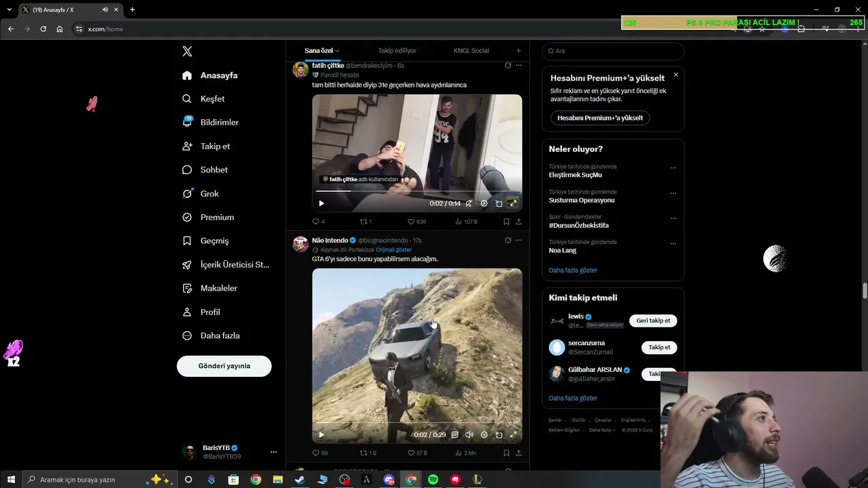868x488 pixels.
Task: Follow sercanzurna with Takip et
Action: [x=659, y=348]
